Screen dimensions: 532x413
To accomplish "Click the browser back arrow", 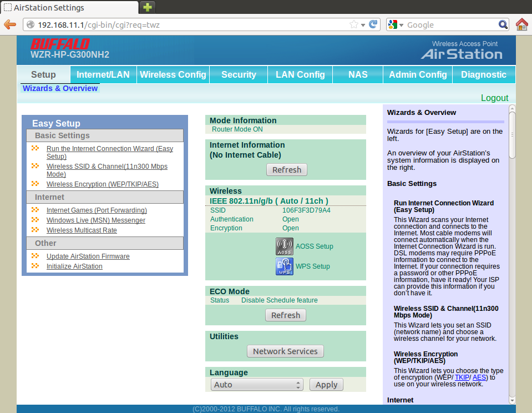I will tap(10, 24).
